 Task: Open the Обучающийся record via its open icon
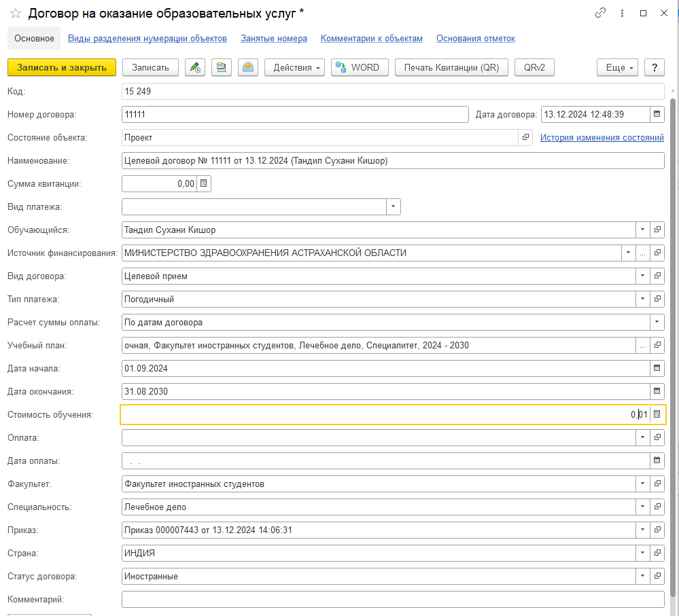point(657,230)
